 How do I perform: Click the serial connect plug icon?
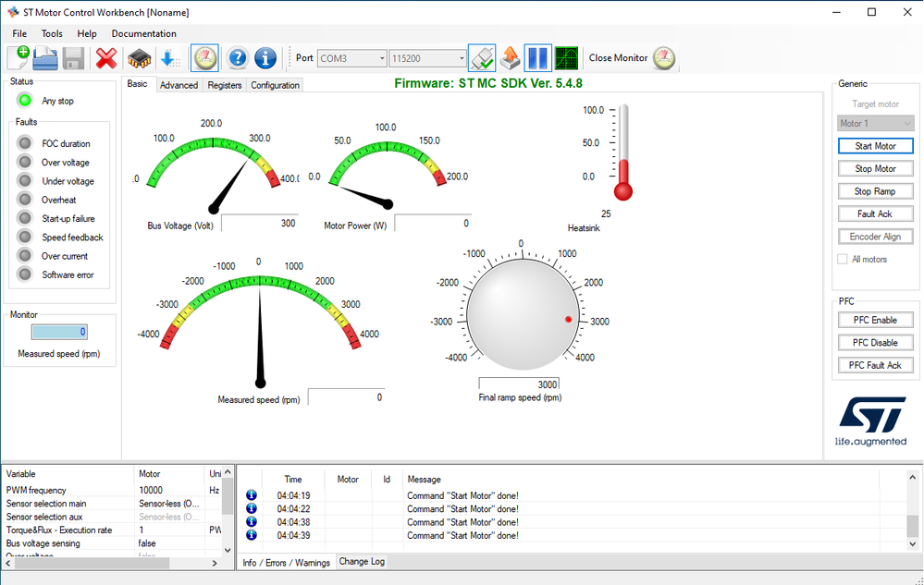coord(482,58)
